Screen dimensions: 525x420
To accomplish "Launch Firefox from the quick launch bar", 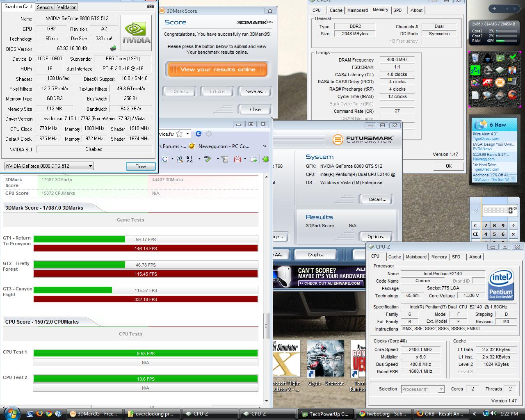I will pyautogui.click(x=39, y=414).
